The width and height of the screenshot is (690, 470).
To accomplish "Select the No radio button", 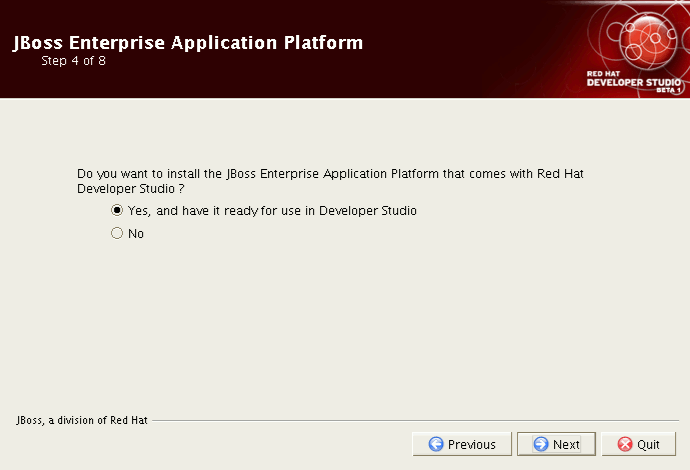I will click(117, 233).
